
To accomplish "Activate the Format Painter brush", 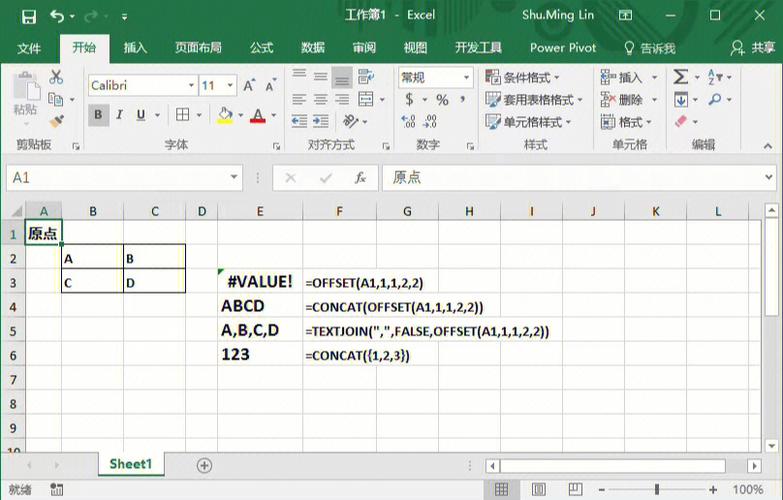I will point(56,121).
